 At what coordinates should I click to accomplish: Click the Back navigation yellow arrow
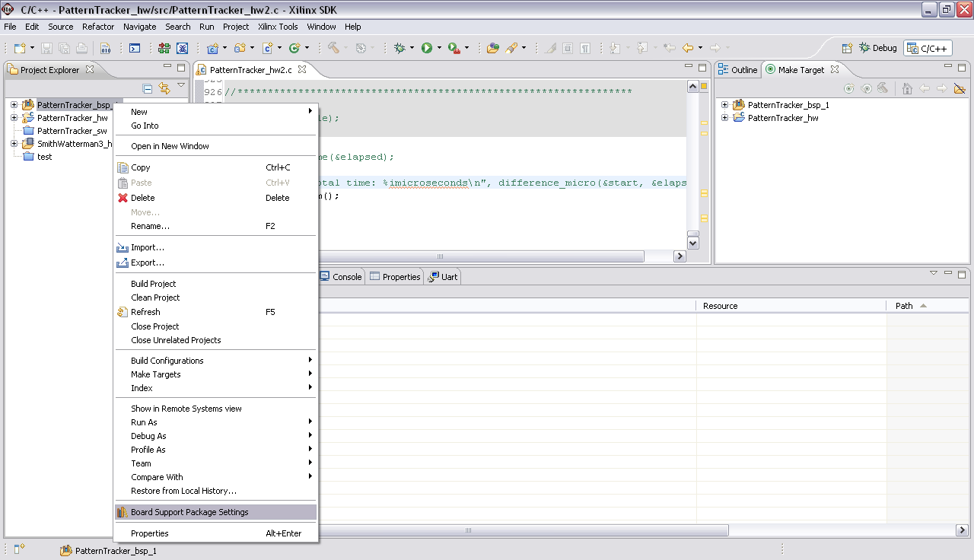pyautogui.click(x=688, y=48)
